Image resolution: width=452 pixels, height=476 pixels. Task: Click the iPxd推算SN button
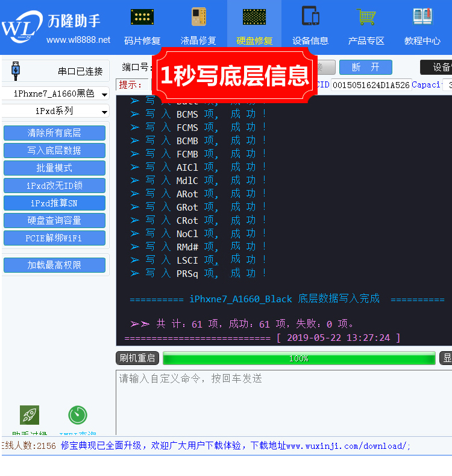click(55, 203)
